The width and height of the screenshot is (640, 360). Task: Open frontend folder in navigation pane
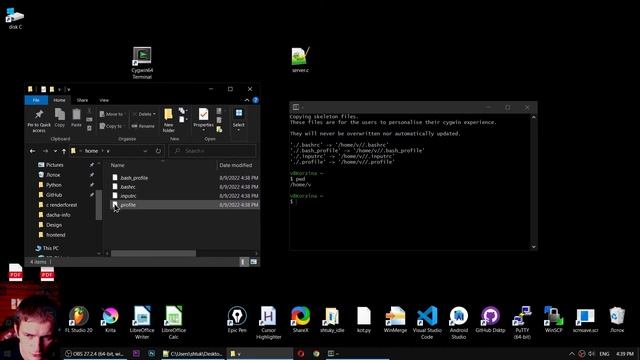(56, 235)
